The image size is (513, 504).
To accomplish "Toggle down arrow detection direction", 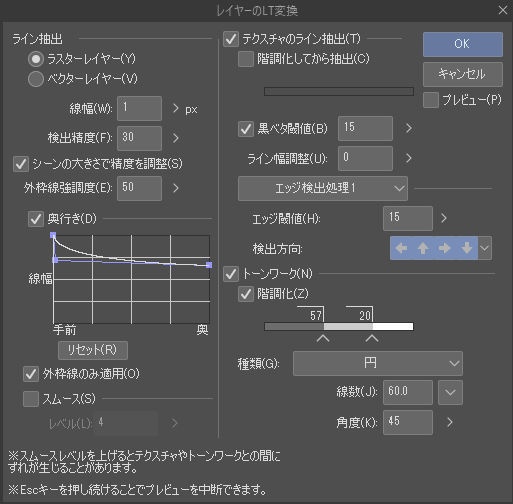I will 467,248.
